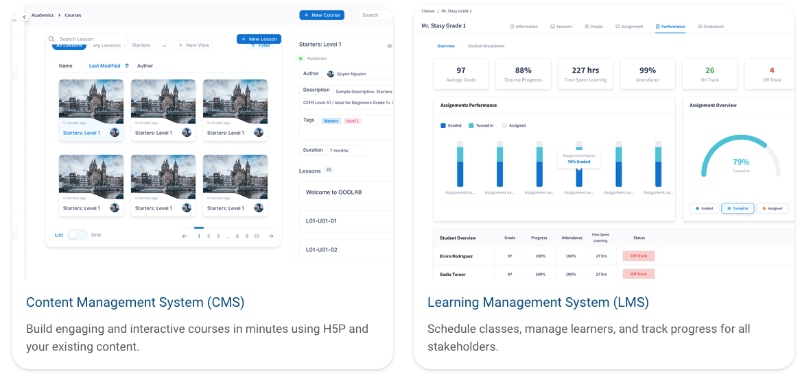The image size is (800, 378).
Task: Add a New View
Action: pyautogui.click(x=193, y=45)
